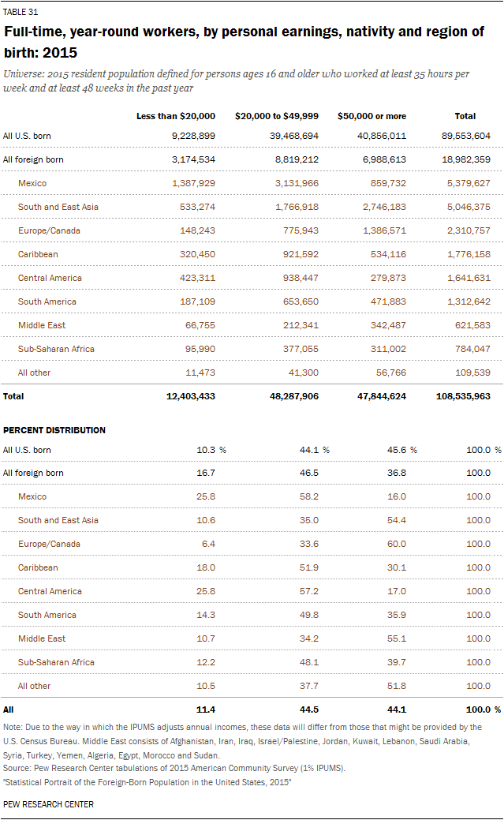
Task: Click the 'Less than $20,000' column header
Action: (x=175, y=116)
